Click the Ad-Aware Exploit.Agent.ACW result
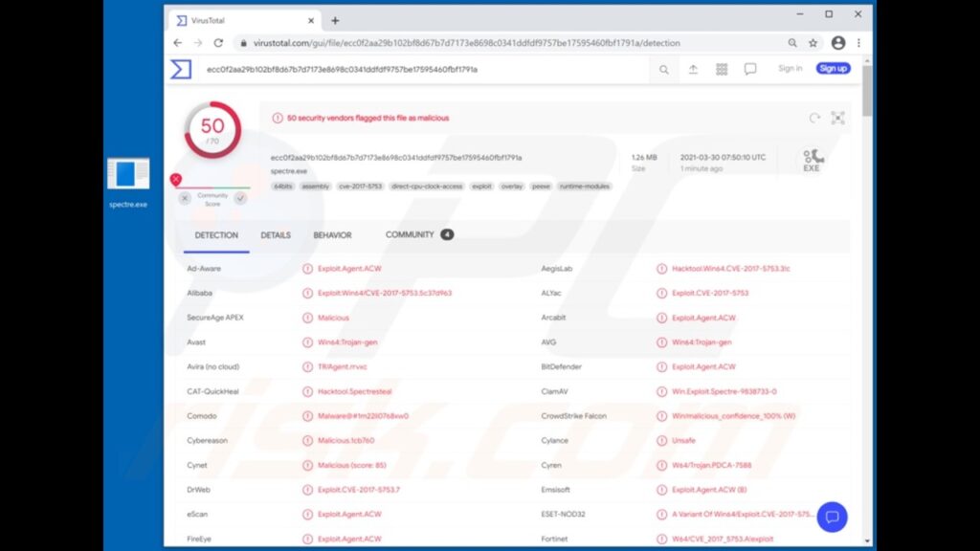The image size is (980, 551). [349, 269]
